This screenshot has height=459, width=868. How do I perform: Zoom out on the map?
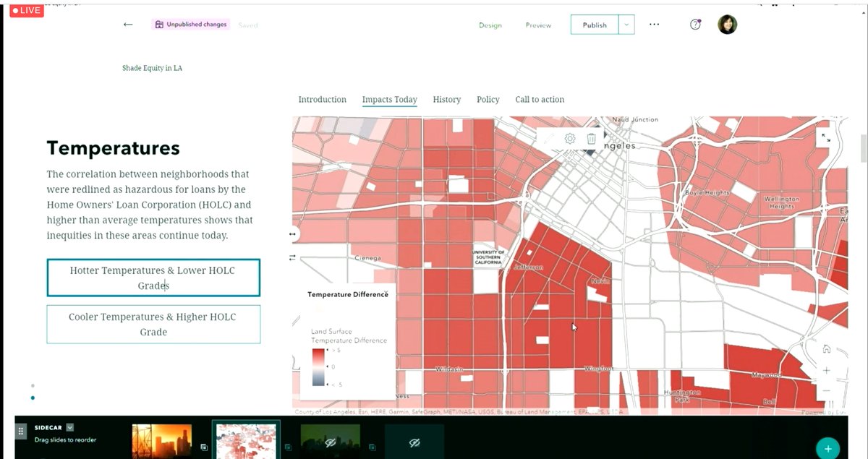point(826,391)
